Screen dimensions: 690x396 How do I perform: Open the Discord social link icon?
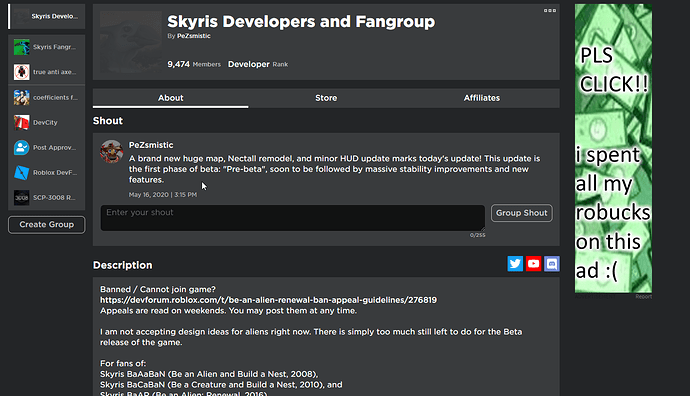[x=552, y=264]
